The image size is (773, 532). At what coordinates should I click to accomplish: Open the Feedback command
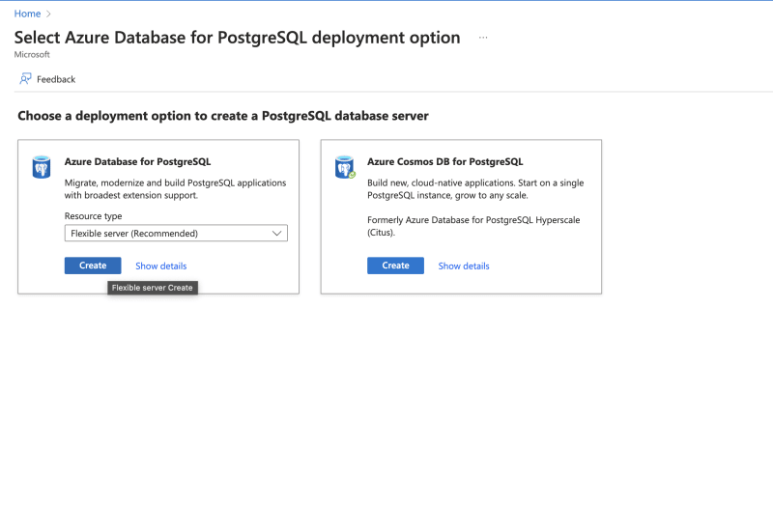pyautogui.click(x=47, y=79)
